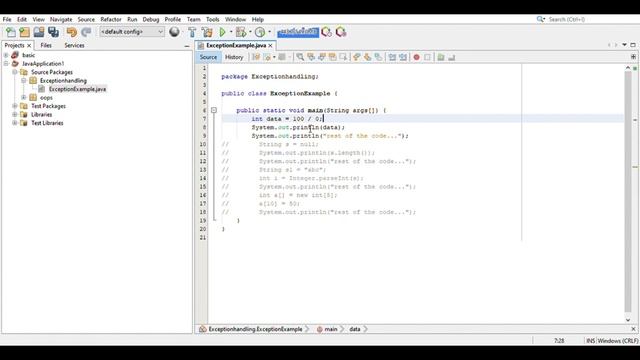640x360 pixels.
Task: Click the editor vertical scrollbar
Action: (x=628, y=192)
